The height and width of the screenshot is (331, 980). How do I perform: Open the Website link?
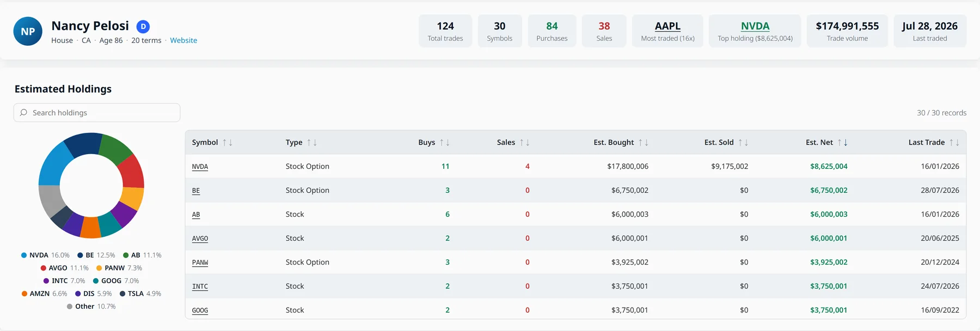tap(183, 40)
